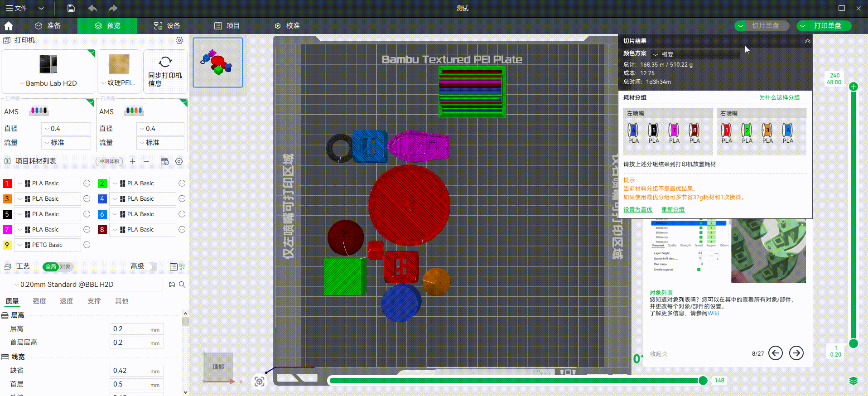Screen dimensions: 868x396
Task: Go to next tip with right arrow
Action: click(x=796, y=353)
